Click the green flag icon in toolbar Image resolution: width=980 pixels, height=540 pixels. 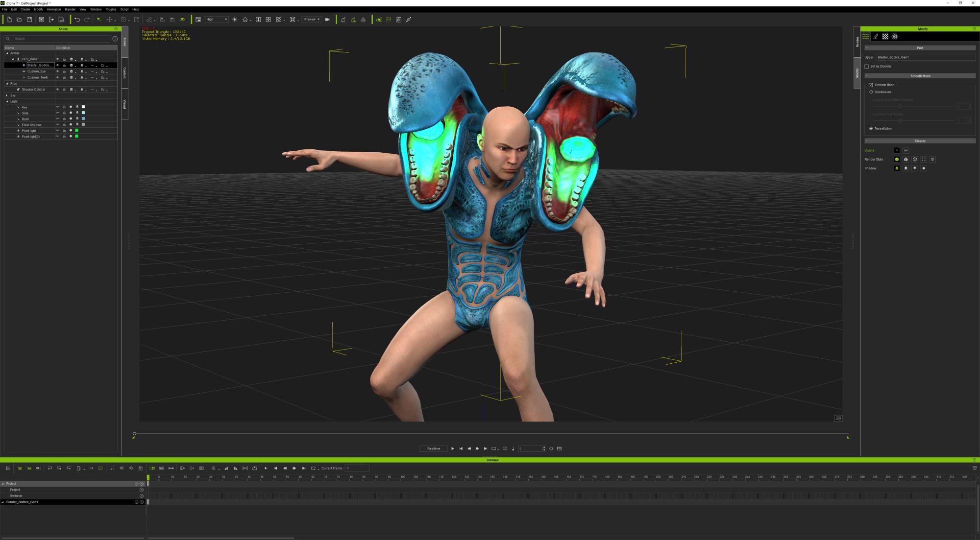tap(389, 20)
